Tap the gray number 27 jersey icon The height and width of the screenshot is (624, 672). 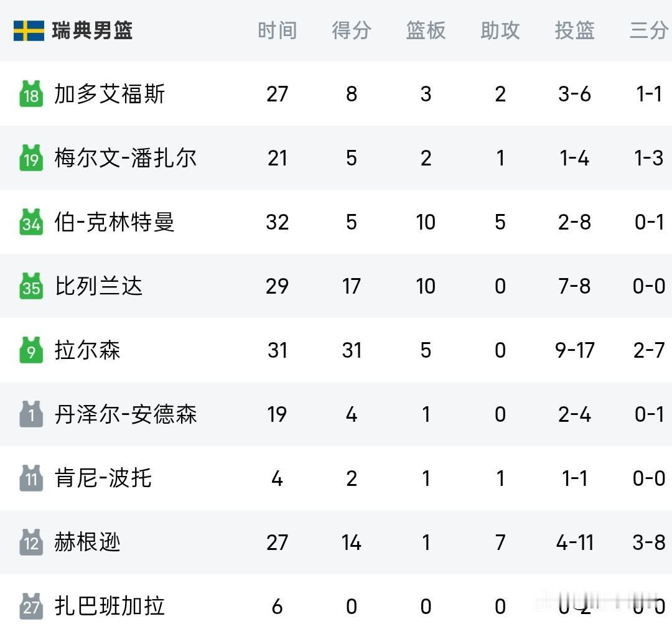31,606
